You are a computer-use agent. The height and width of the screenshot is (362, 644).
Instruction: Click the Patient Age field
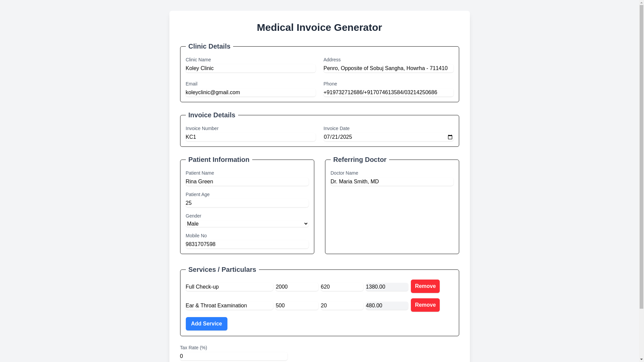pyautogui.click(x=247, y=203)
